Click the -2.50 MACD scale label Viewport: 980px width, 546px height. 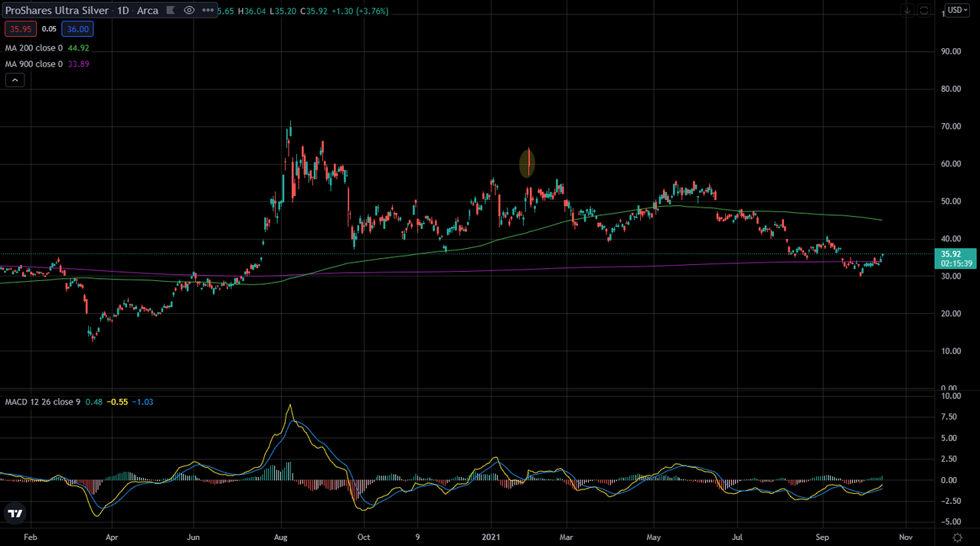tap(949, 501)
